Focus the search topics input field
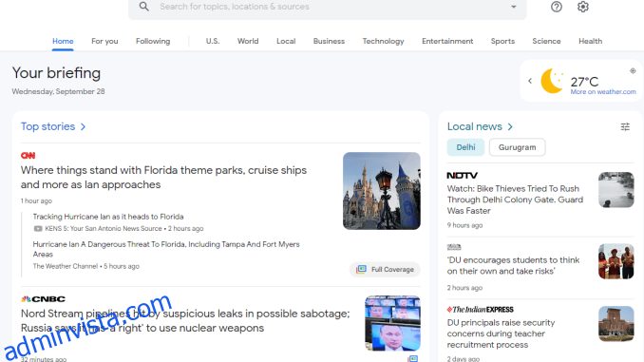644x362 pixels. tap(328, 7)
